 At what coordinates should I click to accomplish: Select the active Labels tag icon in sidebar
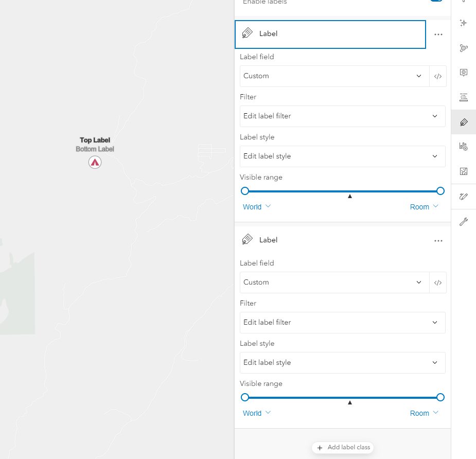click(463, 122)
